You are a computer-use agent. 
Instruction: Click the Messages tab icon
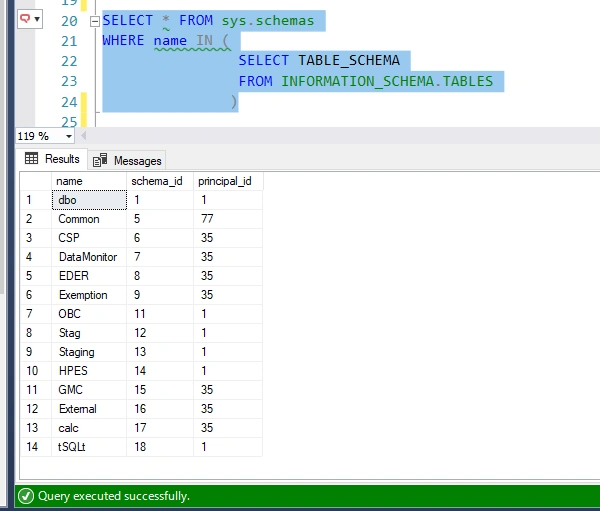[100, 160]
